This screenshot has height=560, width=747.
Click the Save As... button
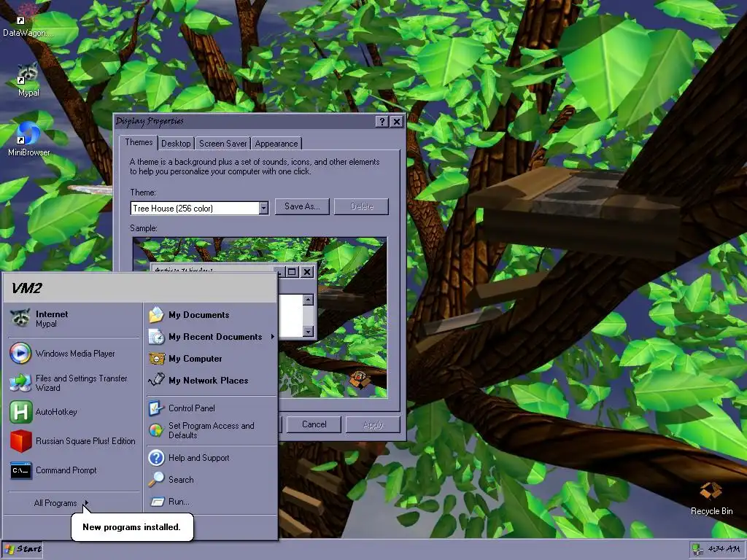click(302, 206)
